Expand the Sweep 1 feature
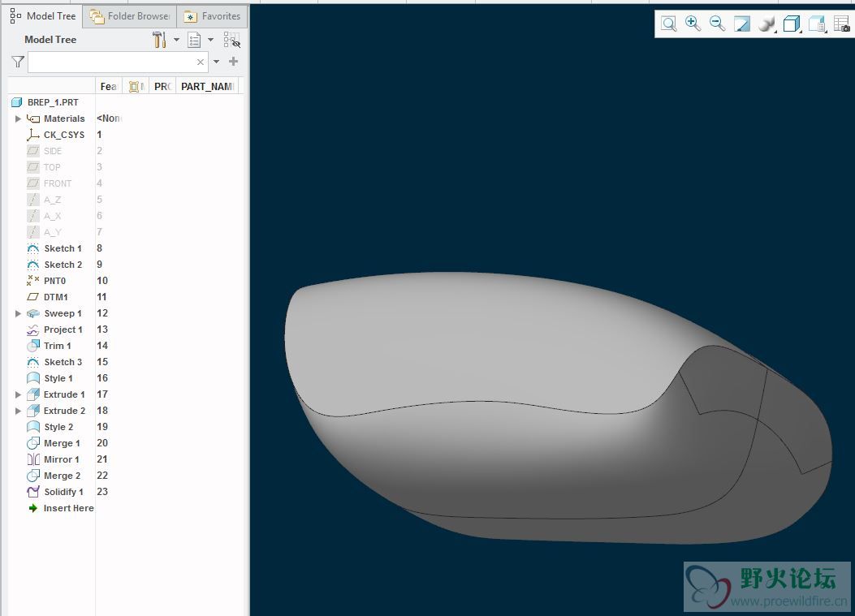Viewport: 855px width, 616px height. click(18, 313)
